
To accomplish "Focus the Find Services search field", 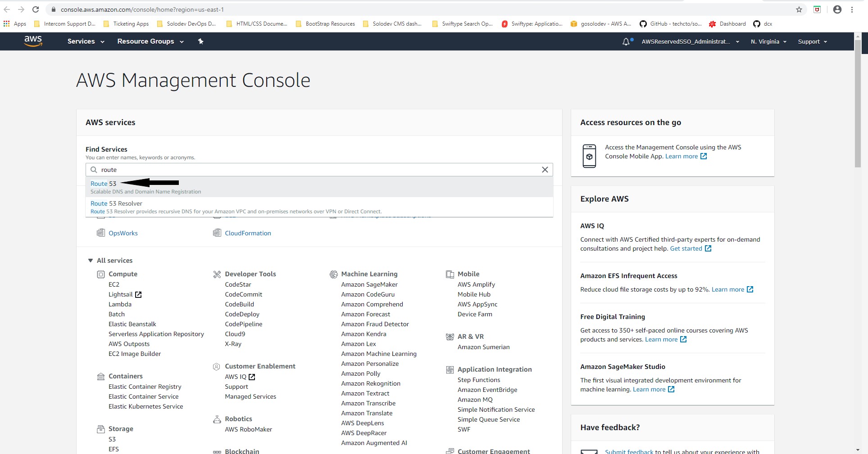I will [319, 170].
